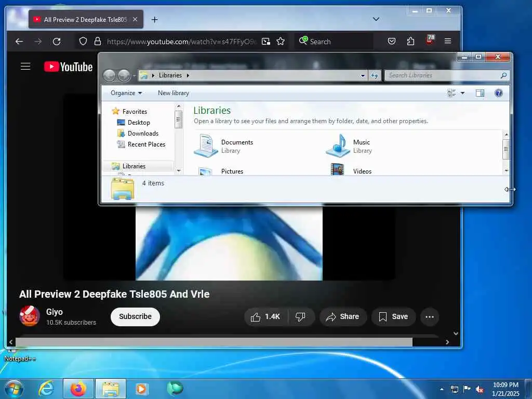Expand address bar previous locations dropdown
The image size is (532, 399).
[x=363, y=75]
